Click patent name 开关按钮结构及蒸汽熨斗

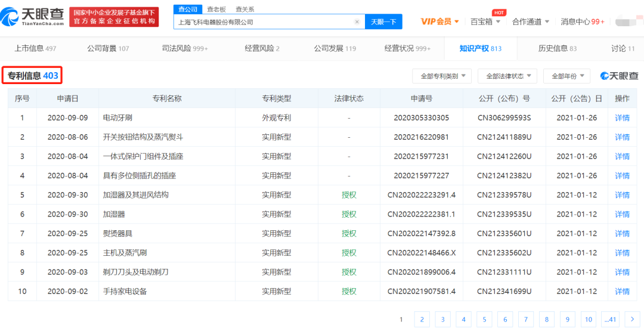[x=143, y=137]
